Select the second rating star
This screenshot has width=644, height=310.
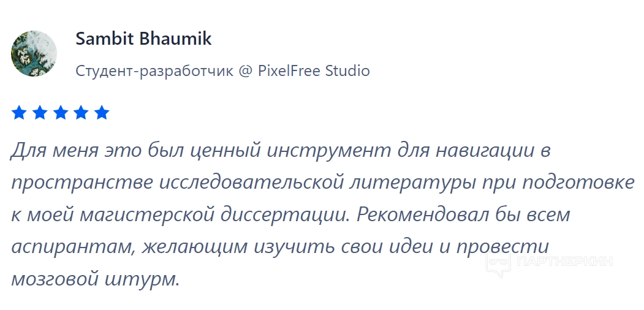pyautogui.click(x=40, y=113)
